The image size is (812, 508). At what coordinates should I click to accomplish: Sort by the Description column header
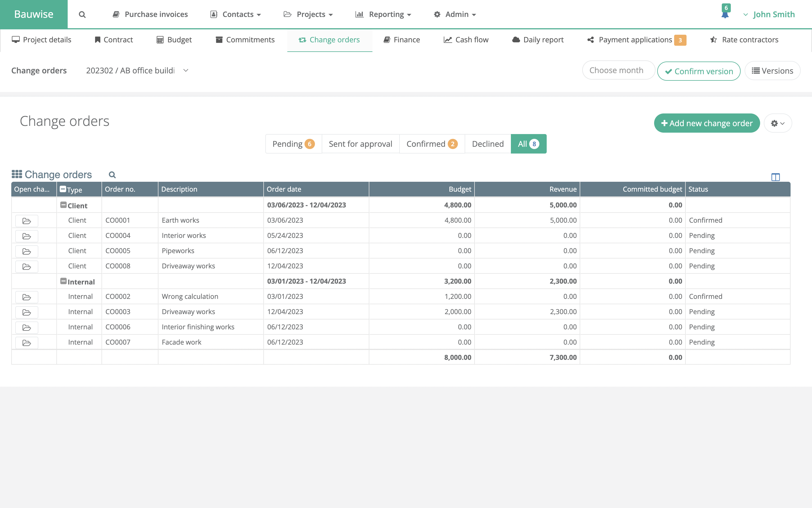[x=211, y=189]
